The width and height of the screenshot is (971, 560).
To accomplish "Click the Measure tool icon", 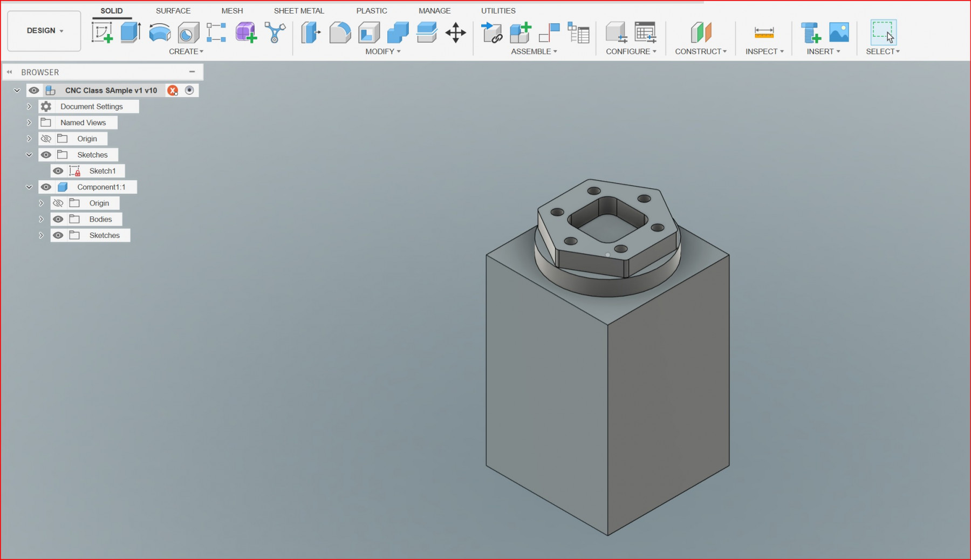I will pyautogui.click(x=764, y=32).
